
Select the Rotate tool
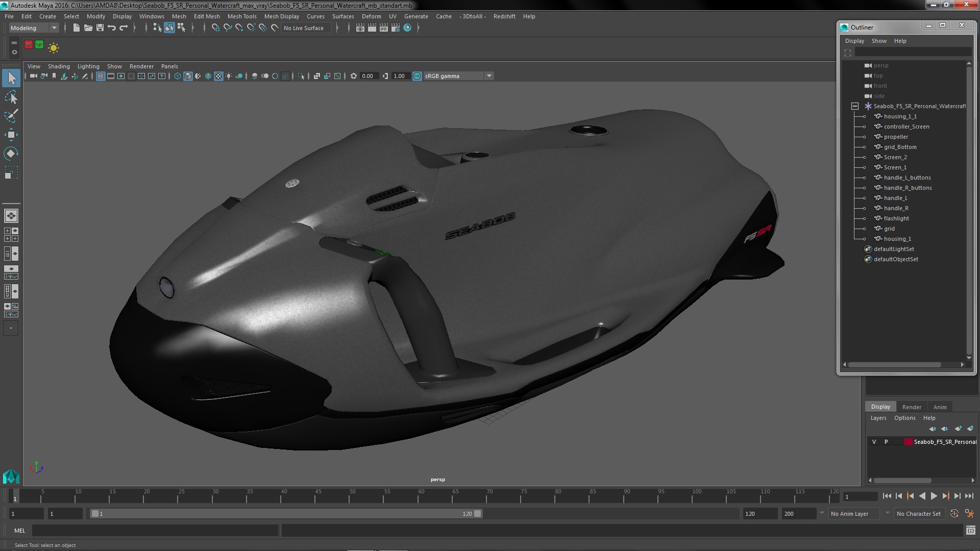[11, 154]
